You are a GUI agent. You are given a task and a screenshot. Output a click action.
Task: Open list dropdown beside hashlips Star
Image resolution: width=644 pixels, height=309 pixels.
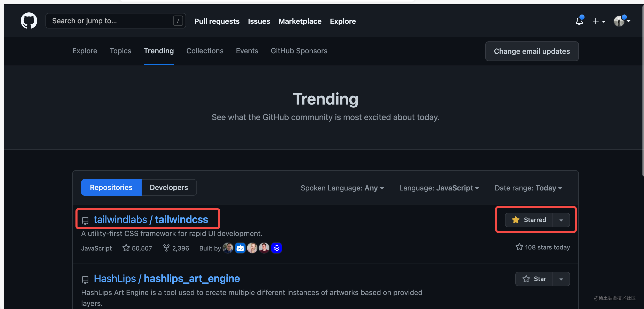[561, 279]
